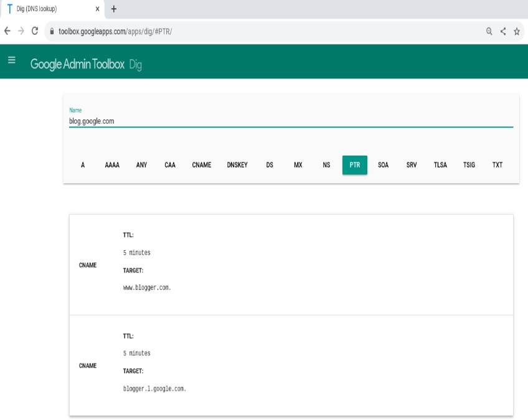Click the TTL: label in second result
Image resolution: width=528 pixels, height=420 pixels.
pyautogui.click(x=128, y=336)
